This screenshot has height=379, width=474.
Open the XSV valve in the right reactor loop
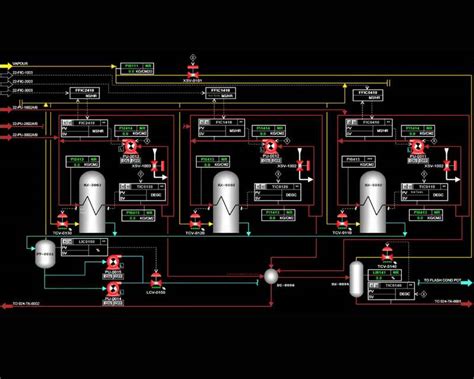pyautogui.click(x=450, y=165)
